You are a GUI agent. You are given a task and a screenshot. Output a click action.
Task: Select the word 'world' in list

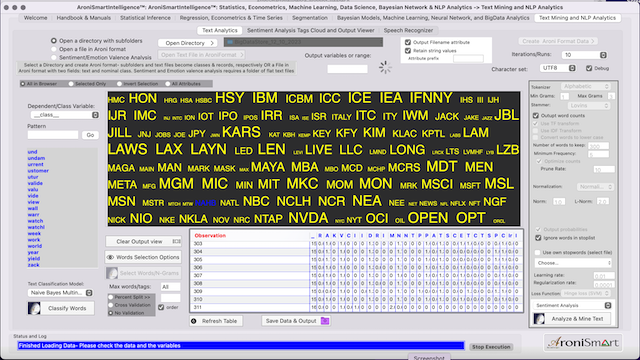[35, 246]
